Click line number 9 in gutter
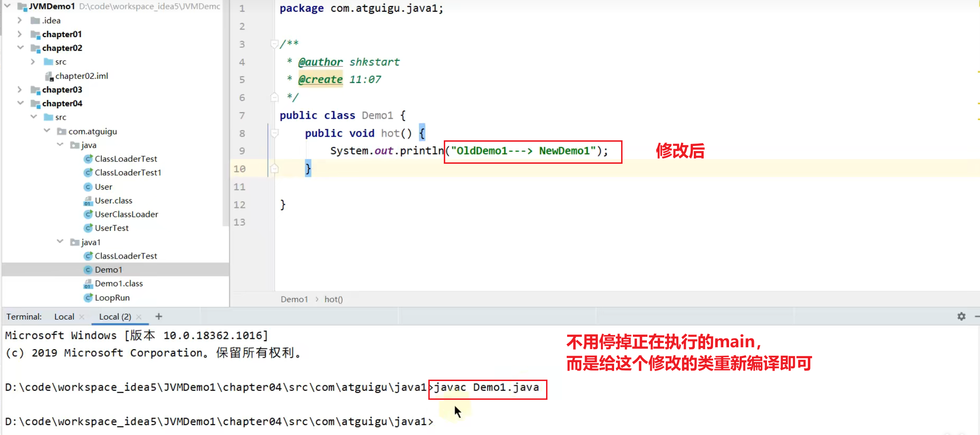The height and width of the screenshot is (435, 980). coord(242,151)
